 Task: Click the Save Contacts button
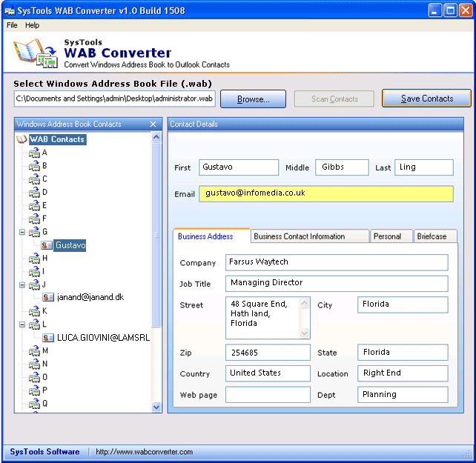coord(427,99)
